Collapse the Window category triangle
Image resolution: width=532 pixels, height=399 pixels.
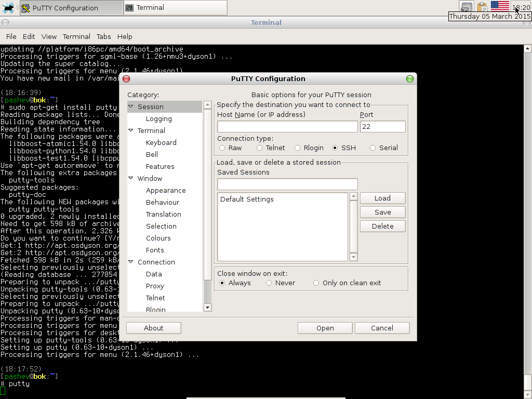click(x=131, y=178)
